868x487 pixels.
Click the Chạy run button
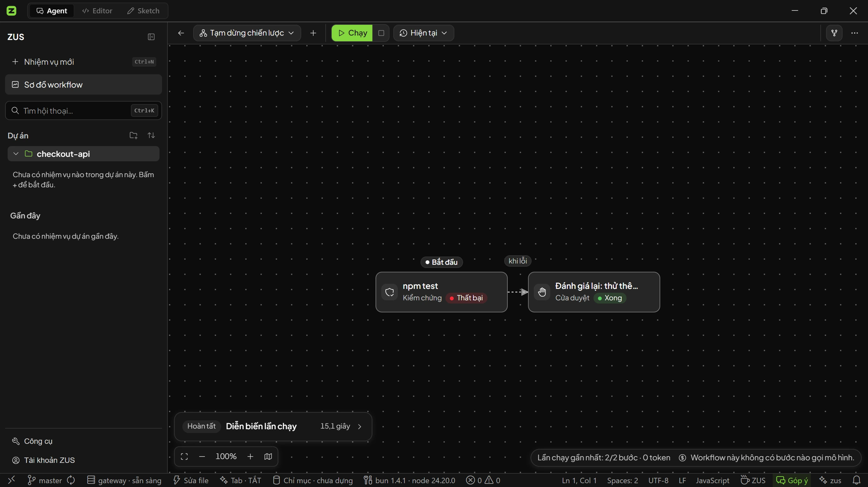point(352,33)
